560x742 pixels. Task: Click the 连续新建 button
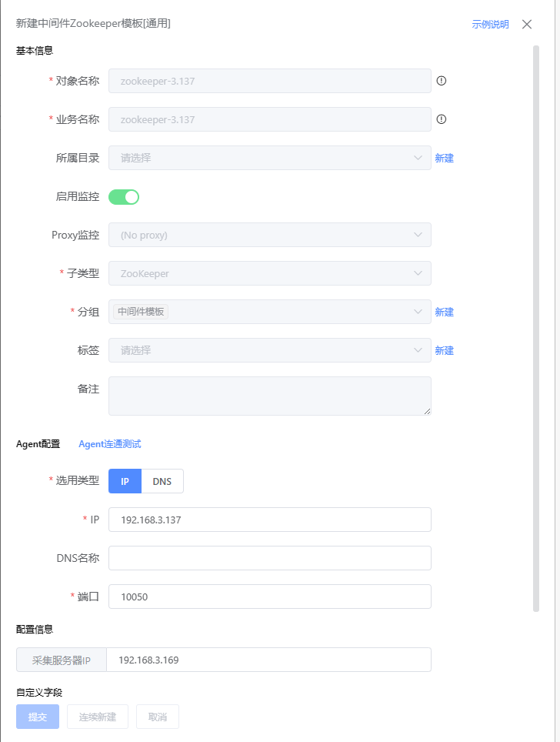pos(98,717)
